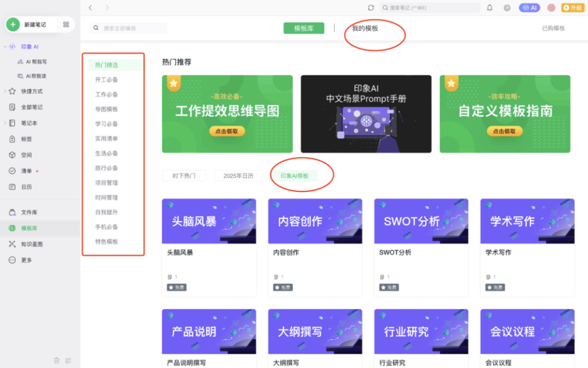Click 点击领取 on 自定义模板指南 banner
This screenshot has height=368, width=588.
tap(504, 131)
